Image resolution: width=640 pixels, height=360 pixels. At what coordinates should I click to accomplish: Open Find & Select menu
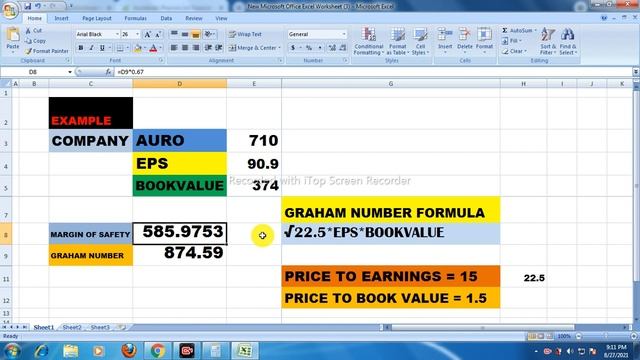[x=568, y=41]
